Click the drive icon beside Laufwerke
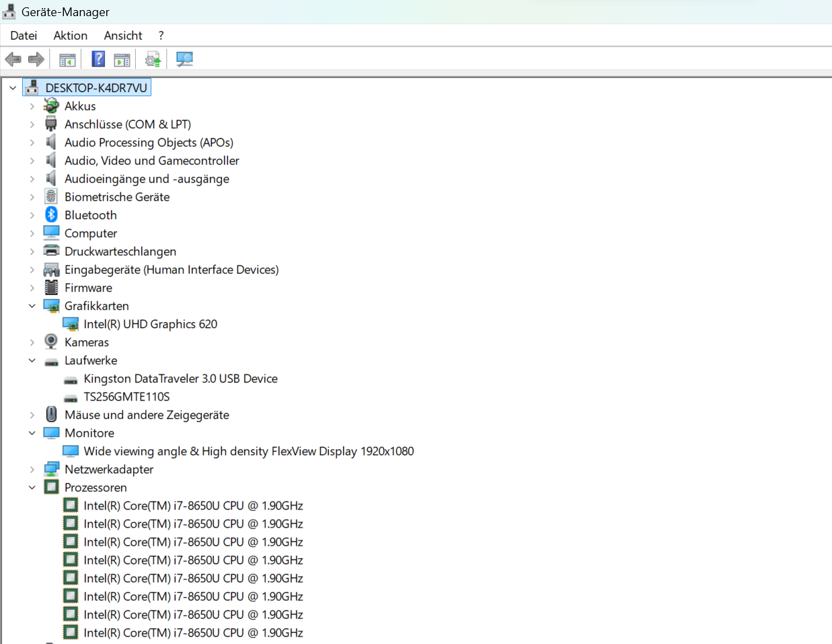The width and height of the screenshot is (832, 644). coord(51,362)
